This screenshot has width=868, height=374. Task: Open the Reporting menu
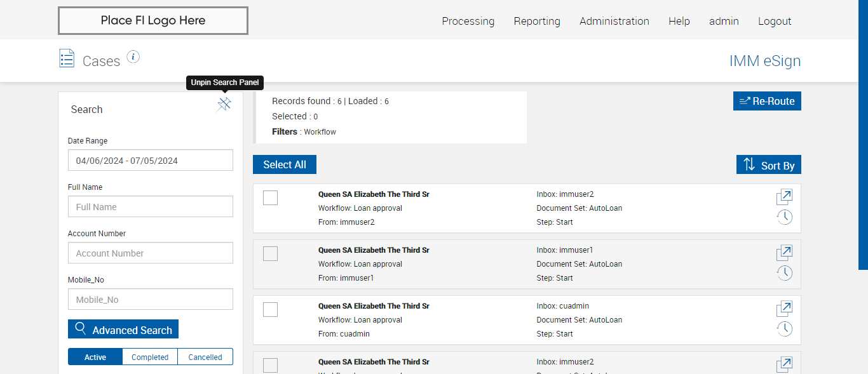[537, 21]
